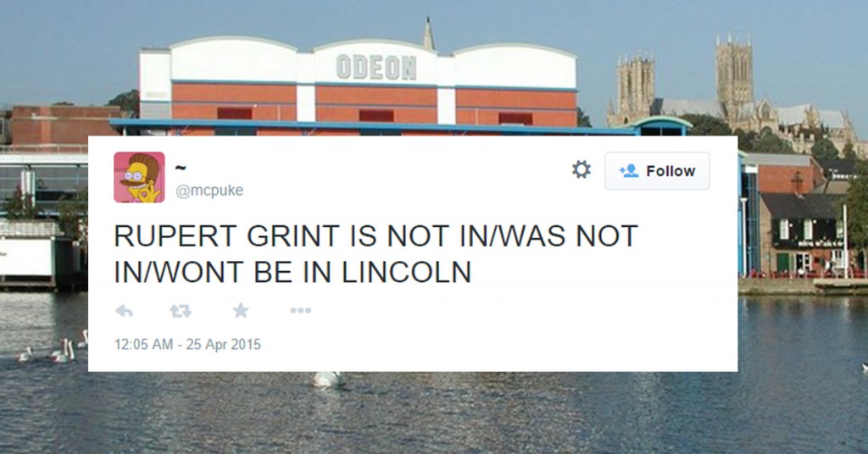Click the tilde display name

(x=181, y=167)
